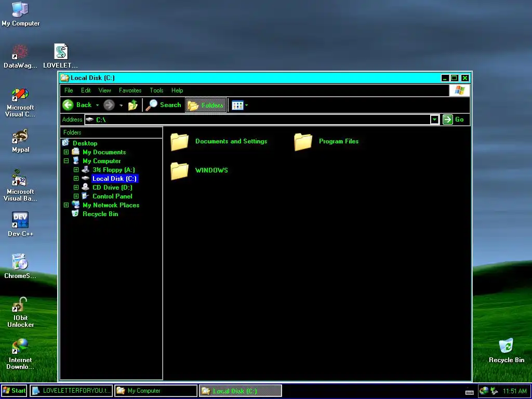532x399 pixels.
Task: Select Local Disk (C:) in the tree
Action: click(115, 179)
